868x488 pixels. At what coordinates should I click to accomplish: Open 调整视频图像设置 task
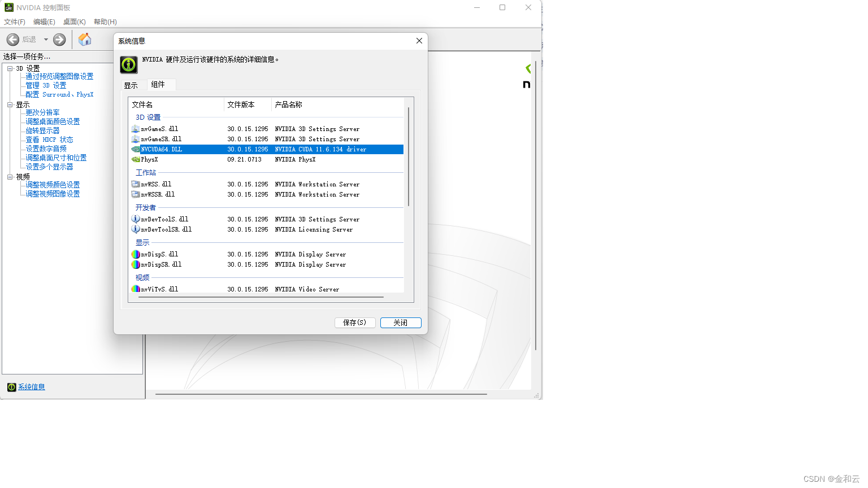[x=53, y=194]
